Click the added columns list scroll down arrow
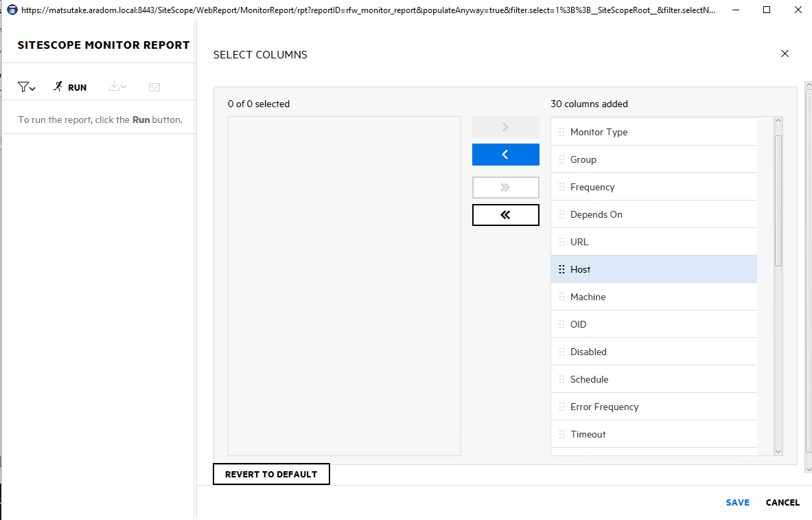The width and height of the screenshot is (812, 520). [778, 451]
